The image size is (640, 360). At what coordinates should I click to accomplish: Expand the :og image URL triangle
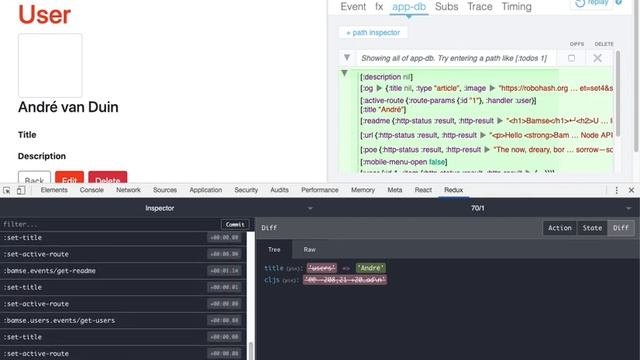tap(492, 88)
